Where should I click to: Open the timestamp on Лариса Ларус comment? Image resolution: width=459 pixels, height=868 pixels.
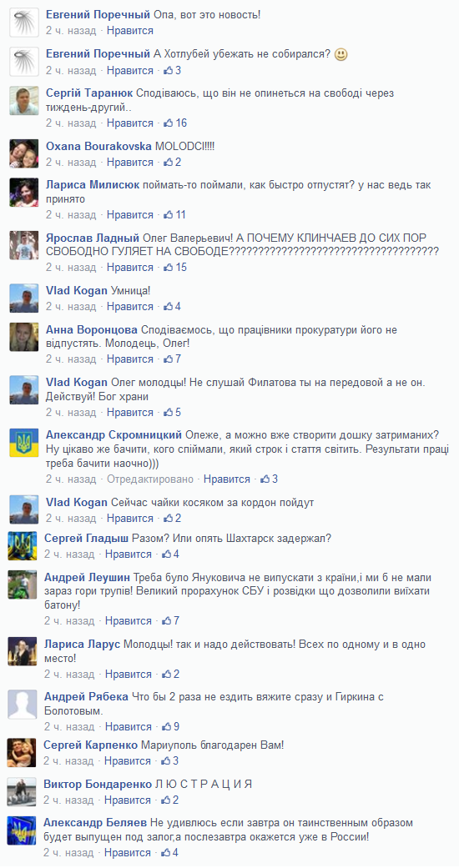[70, 675]
